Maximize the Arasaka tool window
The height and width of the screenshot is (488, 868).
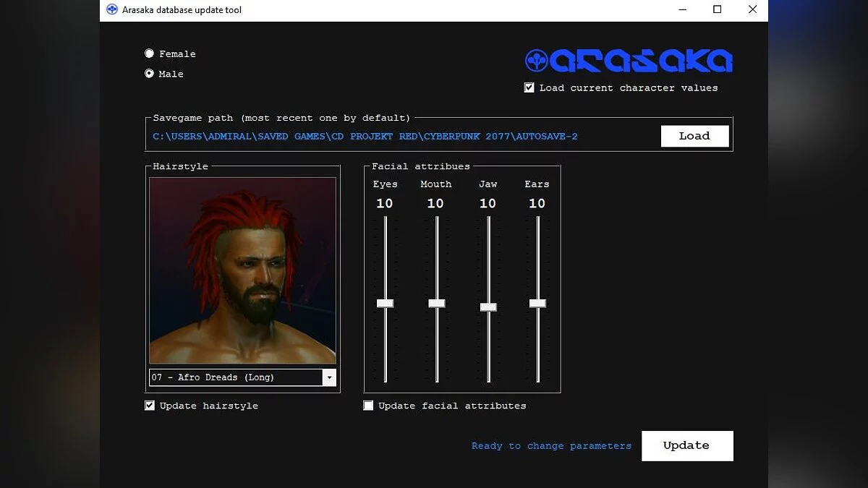click(x=718, y=10)
